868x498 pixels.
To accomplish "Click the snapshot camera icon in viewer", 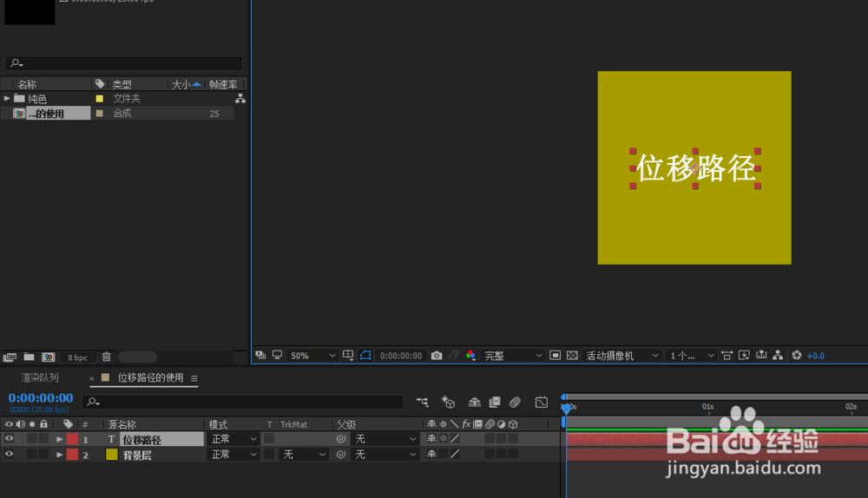I will click(437, 355).
